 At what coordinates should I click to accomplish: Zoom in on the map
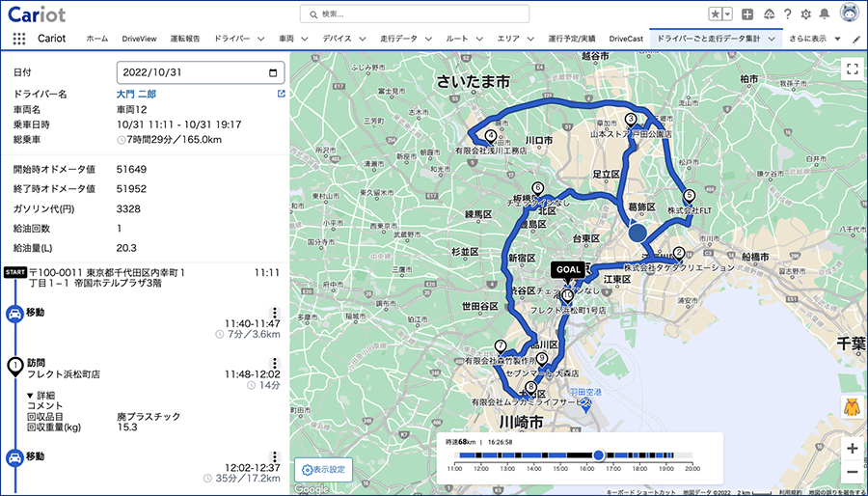[852, 449]
